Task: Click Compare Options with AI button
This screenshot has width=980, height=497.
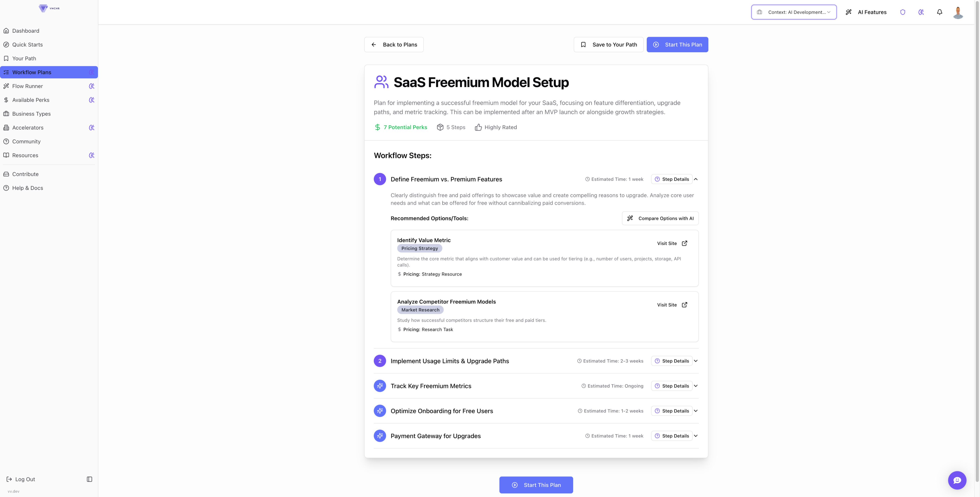Action: tap(660, 218)
